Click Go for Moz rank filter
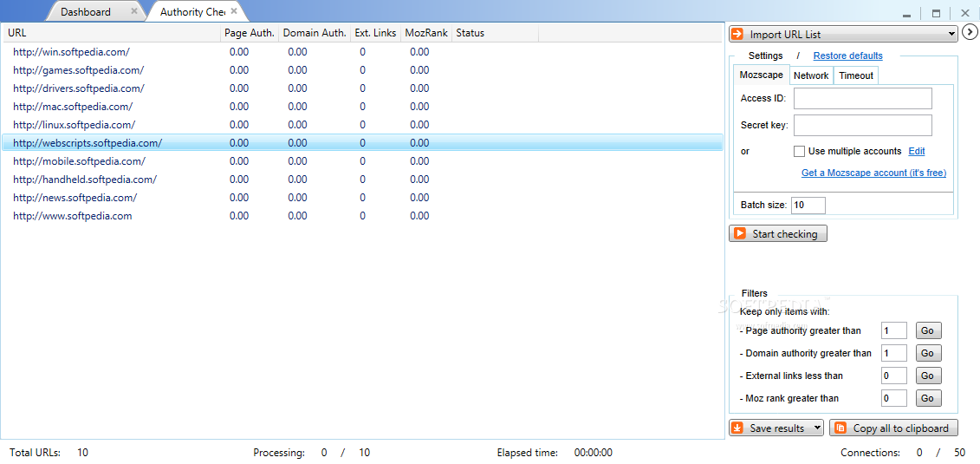The width and height of the screenshot is (980, 464). [928, 398]
